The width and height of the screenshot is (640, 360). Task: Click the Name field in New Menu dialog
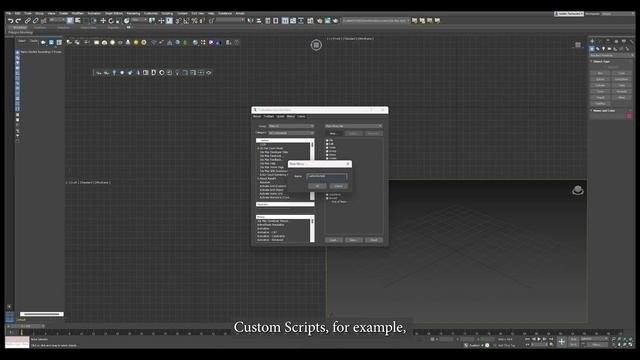pyautogui.click(x=327, y=176)
